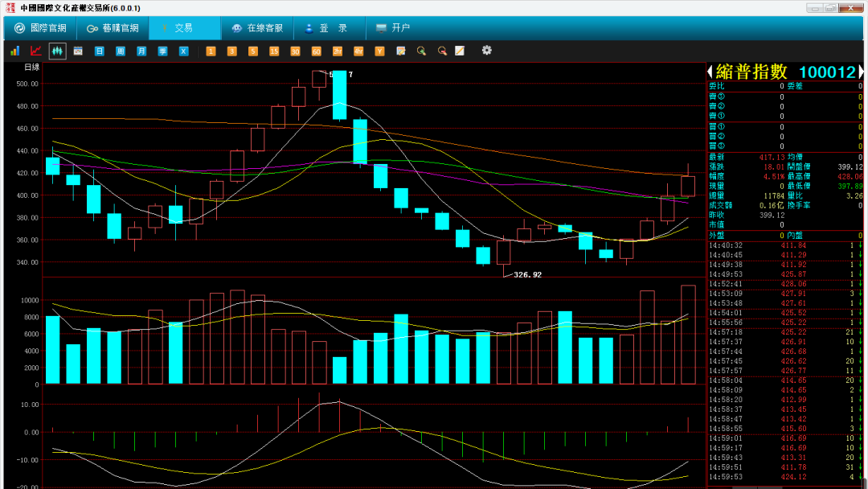
Task: Choose the 60-minute orange period icon
Action: 316,51
